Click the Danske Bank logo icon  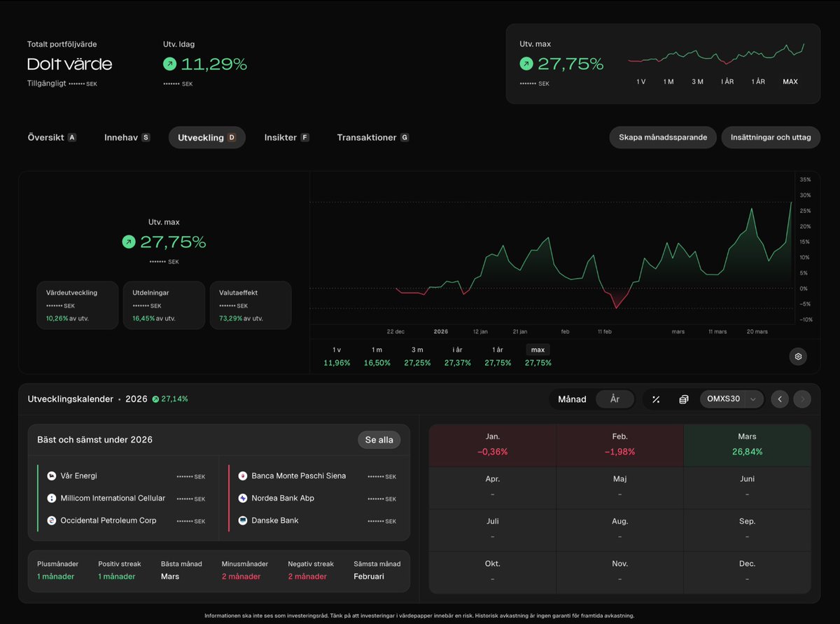pyautogui.click(x=243, y=521)
